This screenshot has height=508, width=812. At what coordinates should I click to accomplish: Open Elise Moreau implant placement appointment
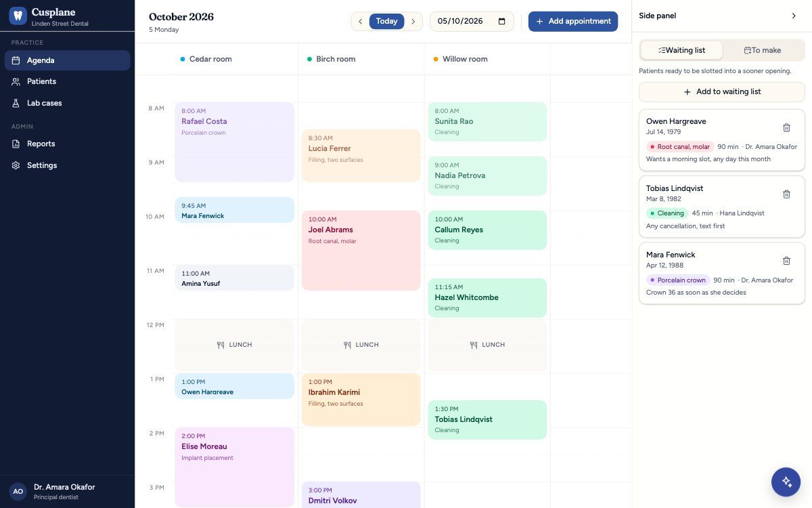(234, 467)
